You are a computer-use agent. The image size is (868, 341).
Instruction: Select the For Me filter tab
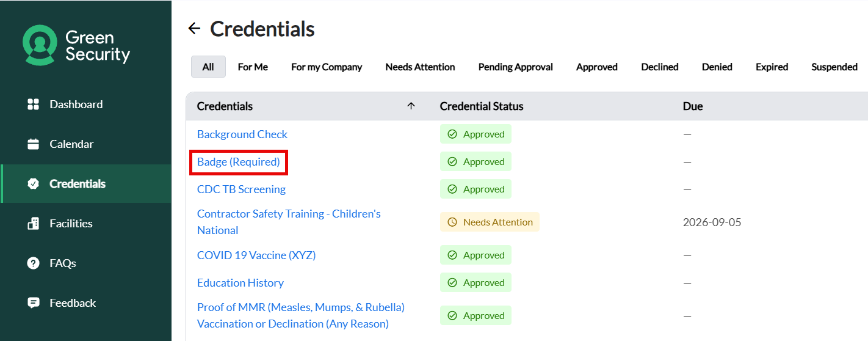point(253,67)
